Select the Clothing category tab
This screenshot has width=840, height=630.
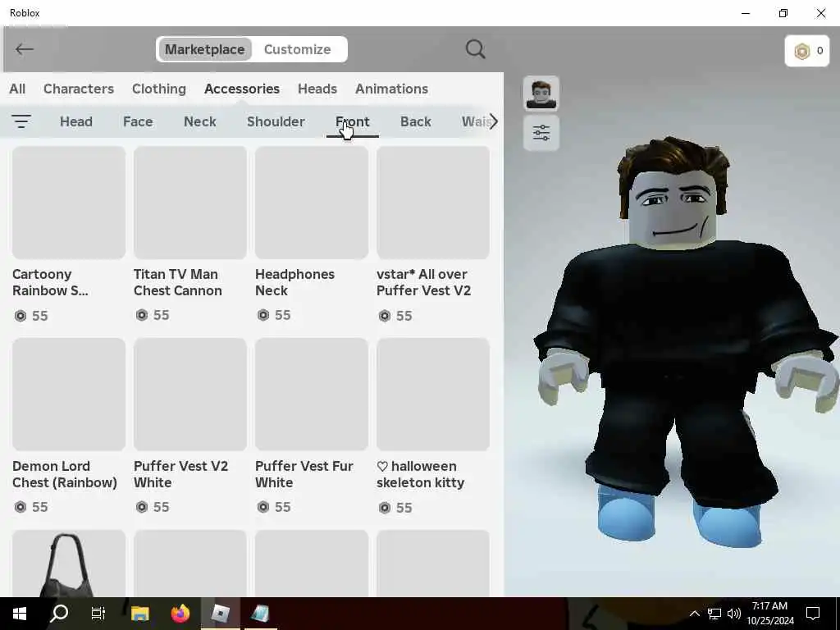pos(159,89)
